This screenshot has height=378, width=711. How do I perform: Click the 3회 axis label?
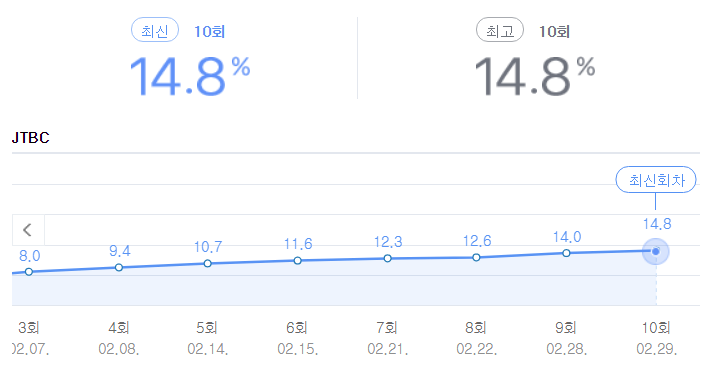(x=29, y=327)
